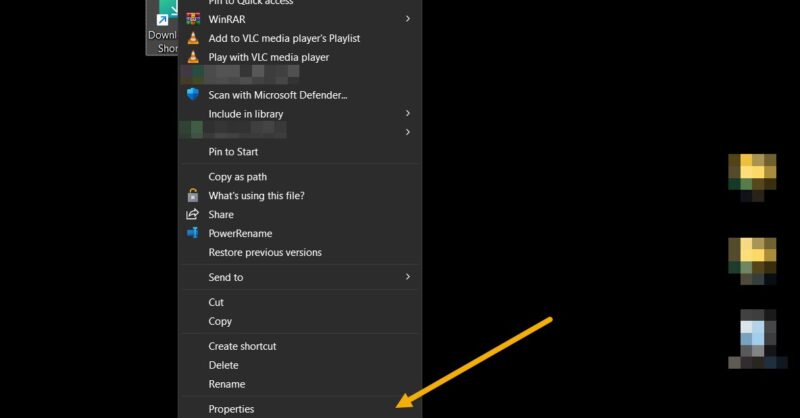Choose Pin to Quick access
Viewport: 800px width, 418px height.
pos(300,3)
